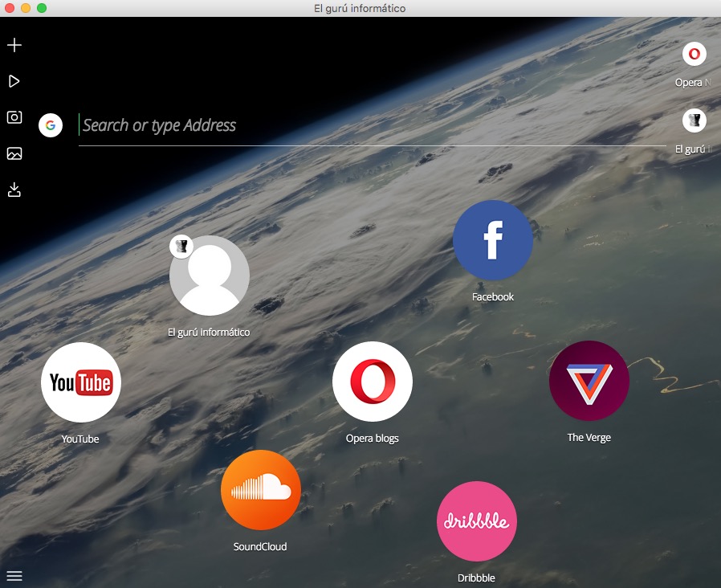Minimize the window with yellow button
Viewport: 721px width, 588px height.
[26, 8]
